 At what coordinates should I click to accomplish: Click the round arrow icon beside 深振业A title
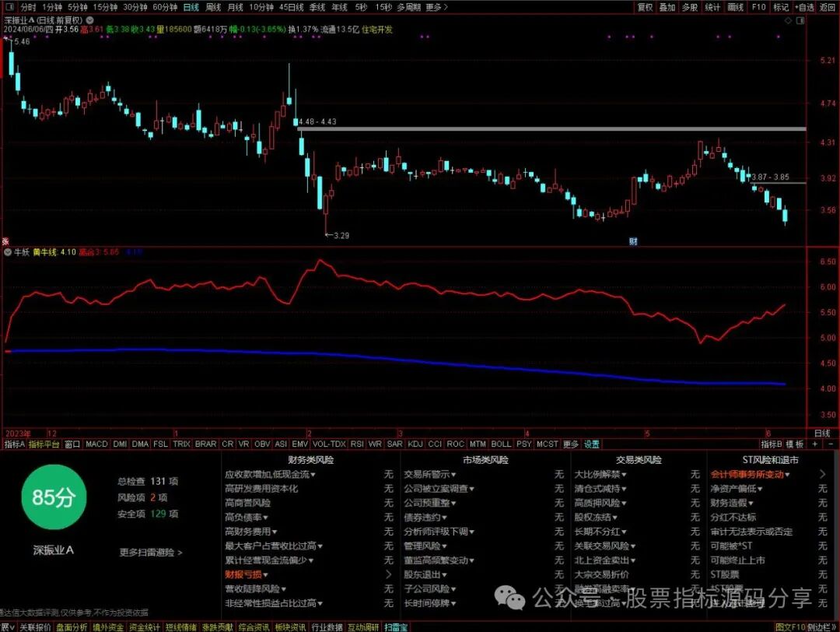90,19
